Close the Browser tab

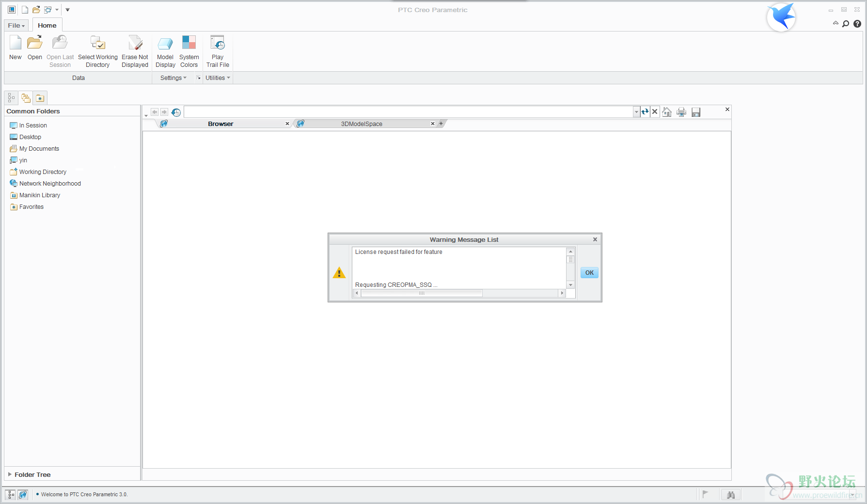[x=287, y=124]
